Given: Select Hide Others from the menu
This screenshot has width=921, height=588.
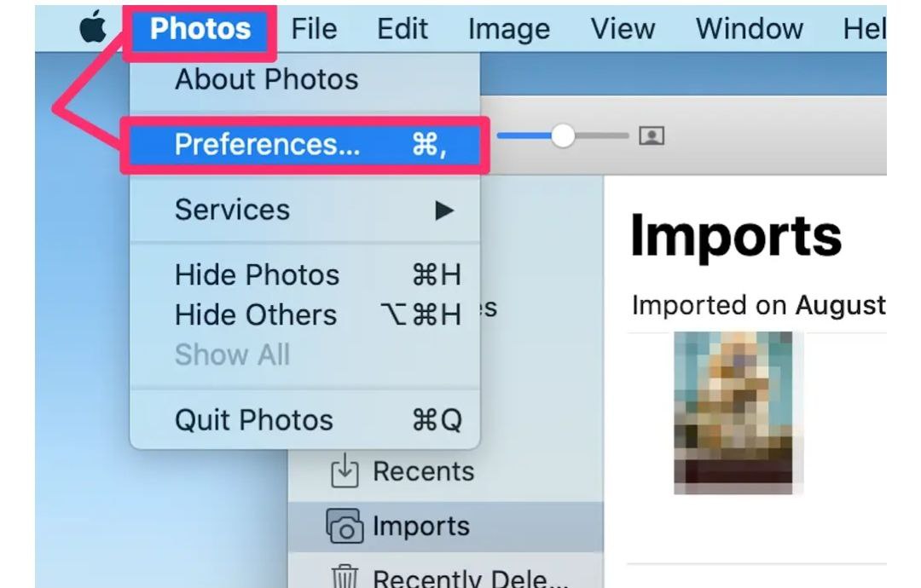Looking at the screenshot, I should tap(256, 315).
